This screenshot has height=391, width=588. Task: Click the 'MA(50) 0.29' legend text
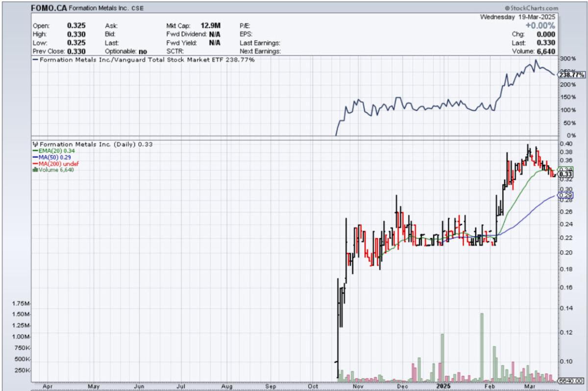(55, 157)
